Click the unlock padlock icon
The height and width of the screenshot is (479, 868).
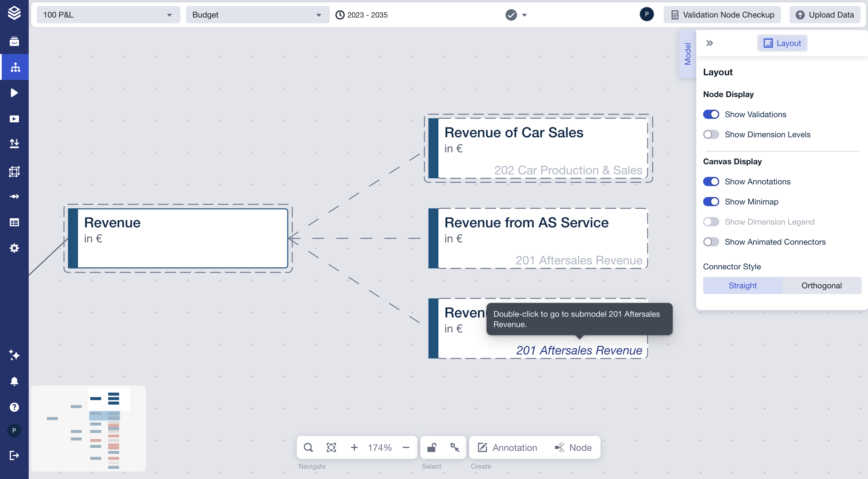[x=432, y=447]
